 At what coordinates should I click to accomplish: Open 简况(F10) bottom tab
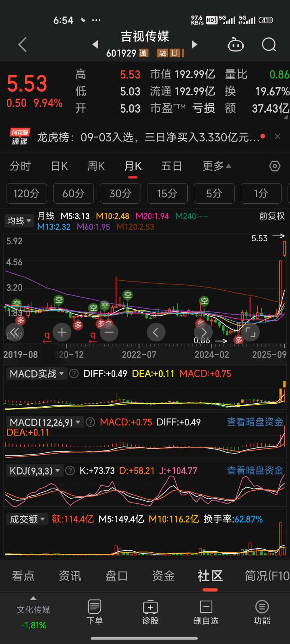267,576
